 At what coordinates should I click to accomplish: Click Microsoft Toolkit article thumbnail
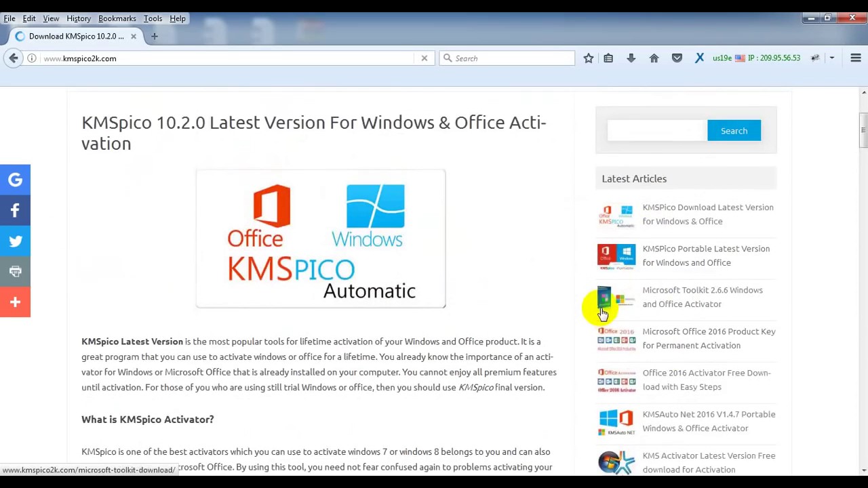click(x=616, y=298)
